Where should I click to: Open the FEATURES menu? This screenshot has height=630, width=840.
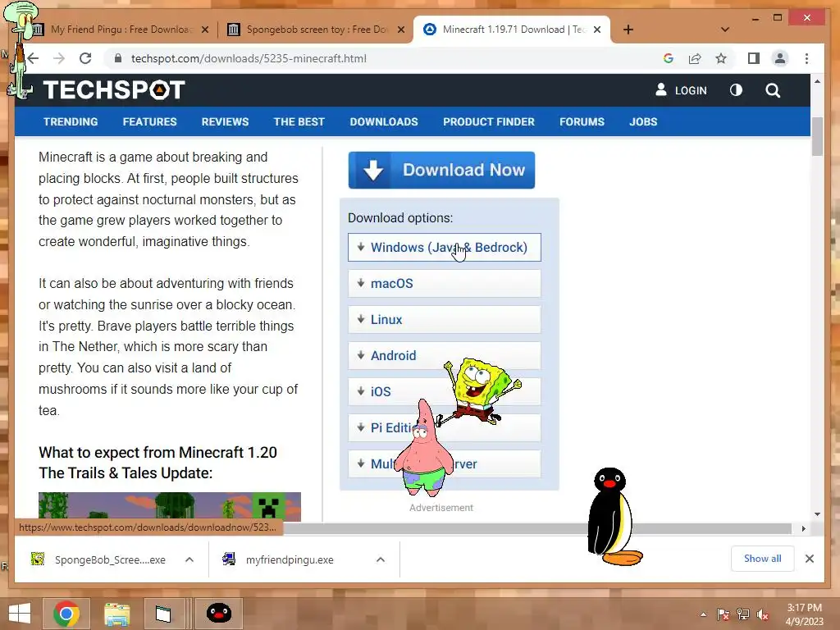tap(149, 121)
